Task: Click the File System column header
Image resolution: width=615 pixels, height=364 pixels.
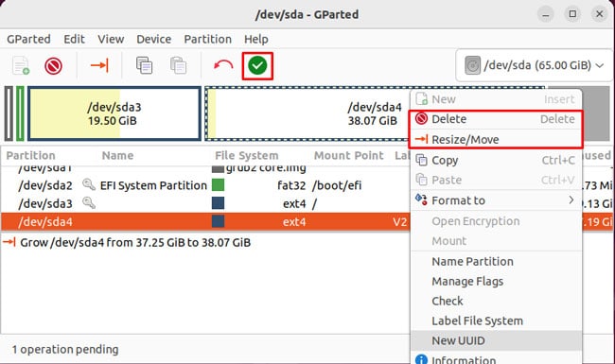Action: (x=247, y=156)
